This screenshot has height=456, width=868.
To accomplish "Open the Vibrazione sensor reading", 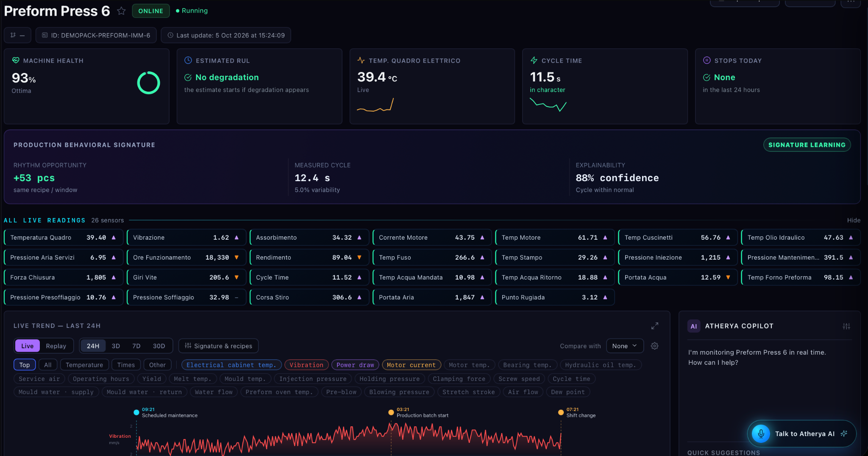I will (186, 238).
